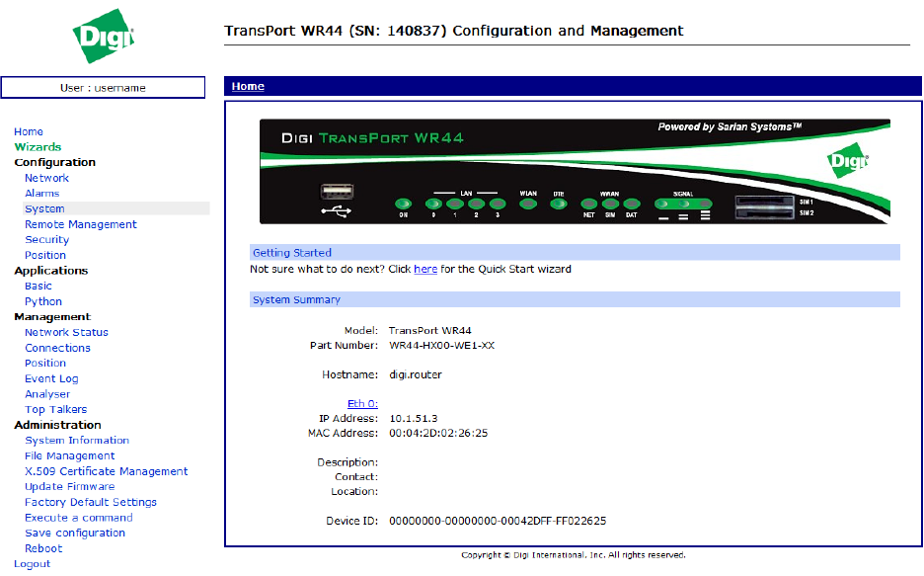This screenshot has width=924, height=576.
Task: Click the LAN 3 LED indicator
Action: coord(498,204)
